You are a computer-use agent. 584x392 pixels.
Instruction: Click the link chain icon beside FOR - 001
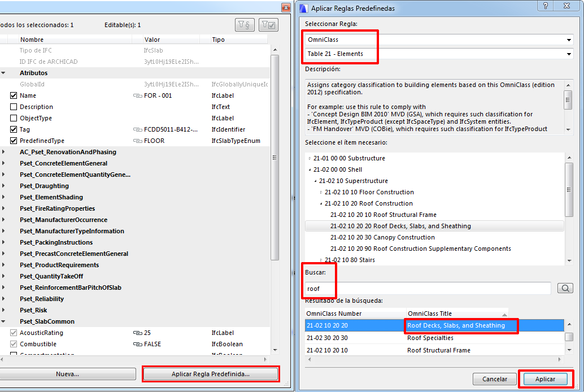point(137,96)
